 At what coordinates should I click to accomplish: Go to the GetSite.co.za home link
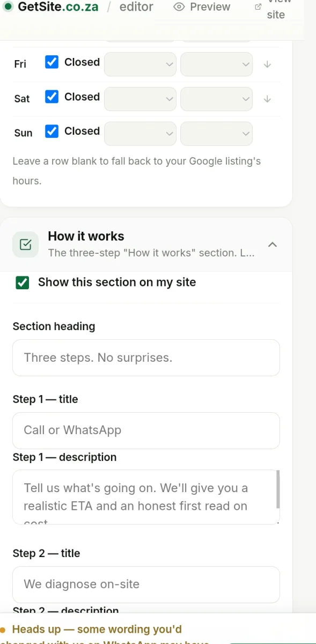(x=57, y=7)
